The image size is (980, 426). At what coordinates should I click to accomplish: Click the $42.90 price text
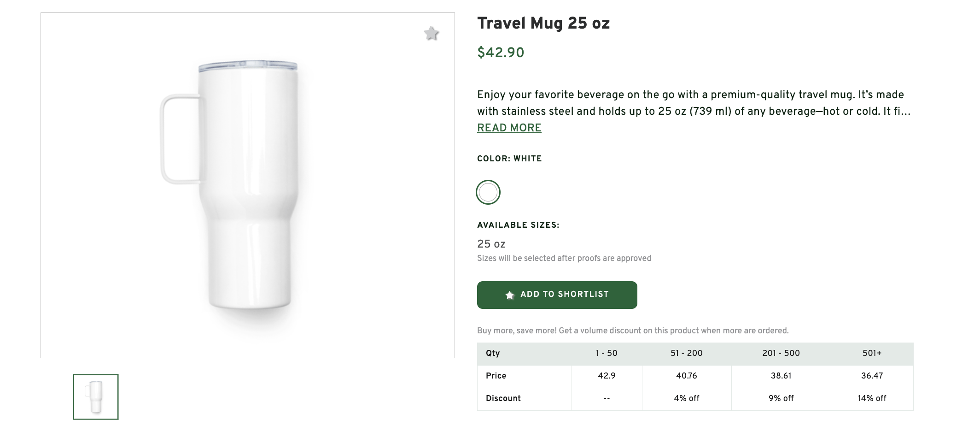[x=500, y=52]
